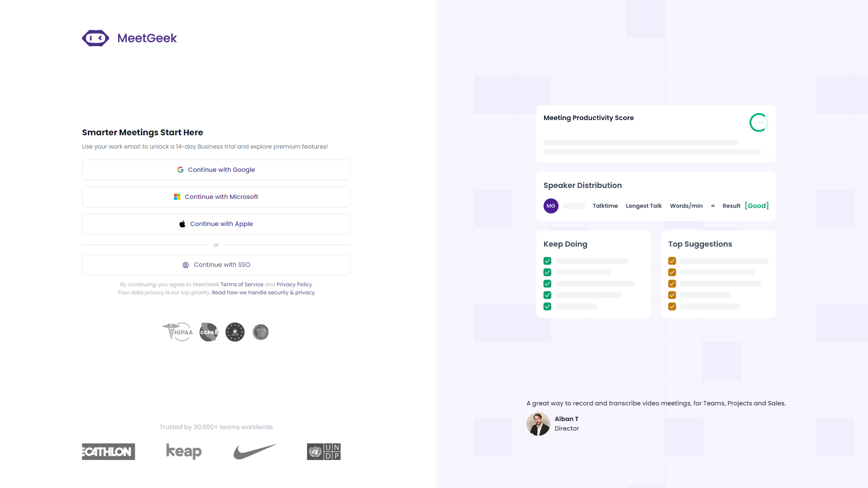Toggle last green Keep Doing checkbox
The image size is (868, 488).
point(547,306)
